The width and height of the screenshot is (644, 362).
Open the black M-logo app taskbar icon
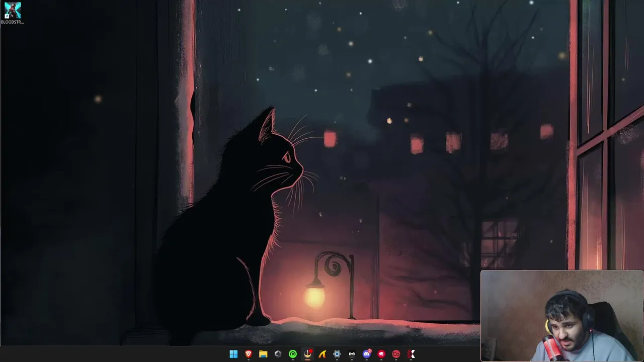click(x=352, y=354)
